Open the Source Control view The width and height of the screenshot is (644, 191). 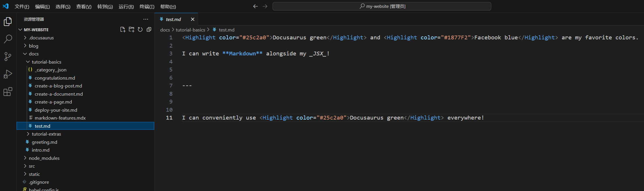(8, 57)
